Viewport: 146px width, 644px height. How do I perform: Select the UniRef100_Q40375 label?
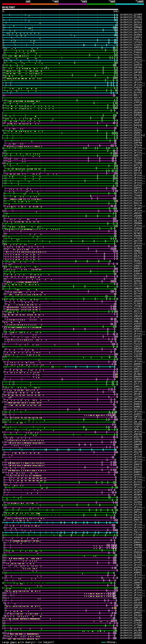pyautogui.click(x=131, y=20)
